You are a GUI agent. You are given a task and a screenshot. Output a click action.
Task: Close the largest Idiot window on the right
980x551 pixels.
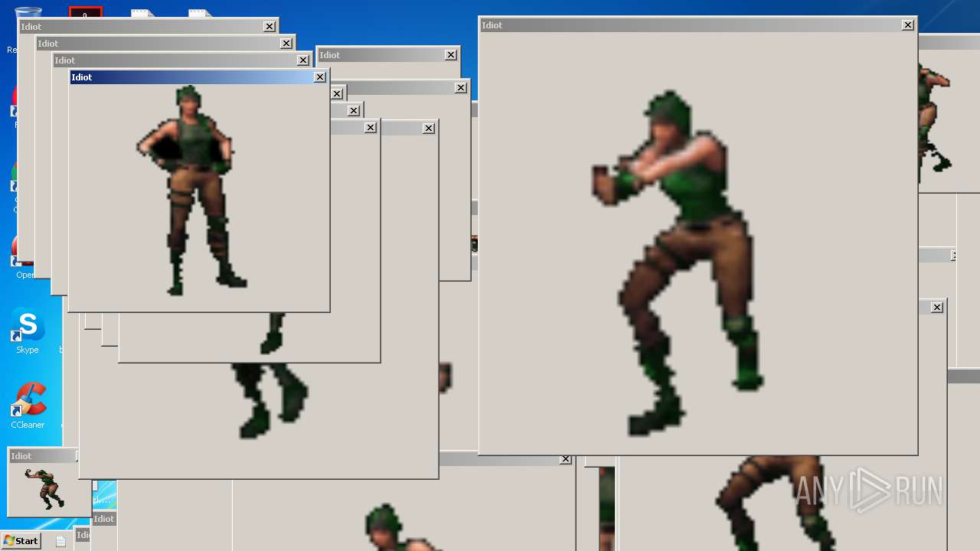point(908,25)
